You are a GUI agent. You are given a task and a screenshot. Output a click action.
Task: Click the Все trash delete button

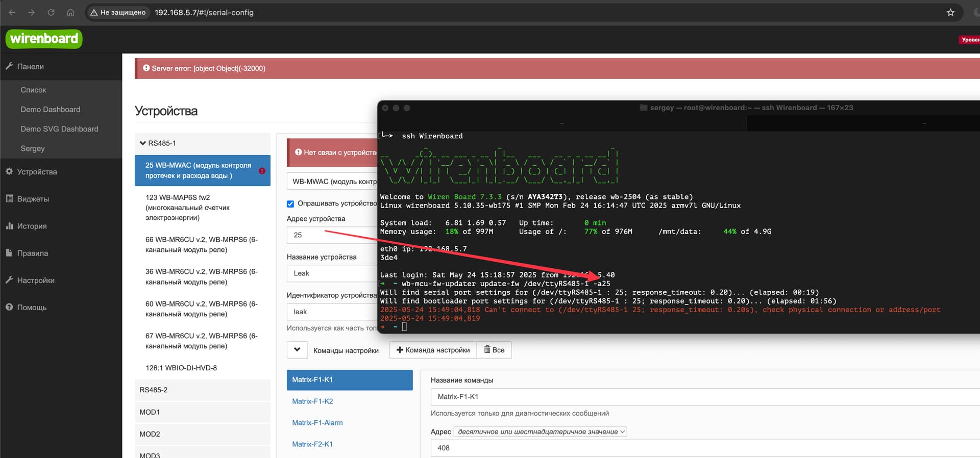(x=494, y=350)
